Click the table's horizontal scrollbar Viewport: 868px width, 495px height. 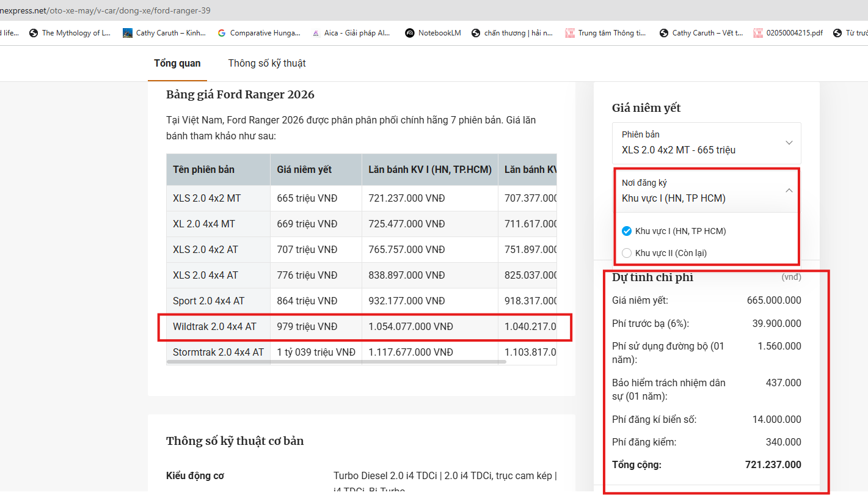tap(336, 362)
